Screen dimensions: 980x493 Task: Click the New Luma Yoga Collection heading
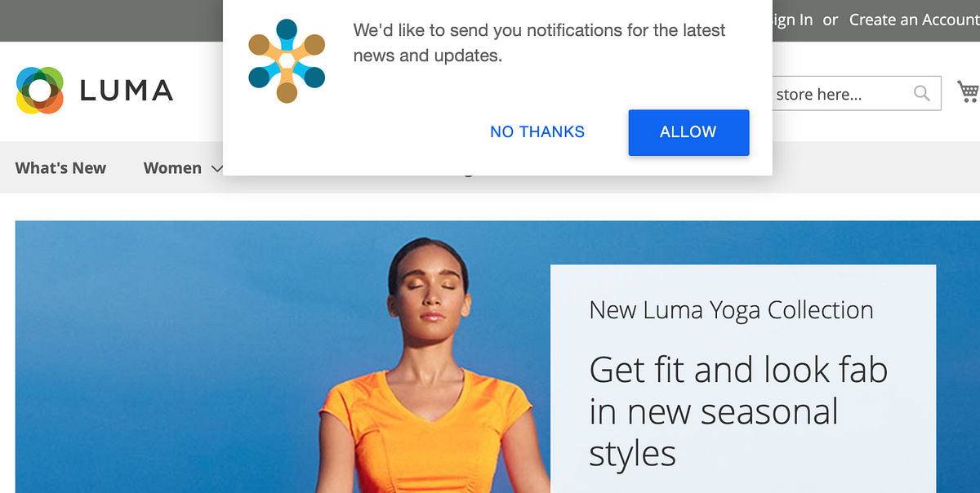[x=731, y=310]
